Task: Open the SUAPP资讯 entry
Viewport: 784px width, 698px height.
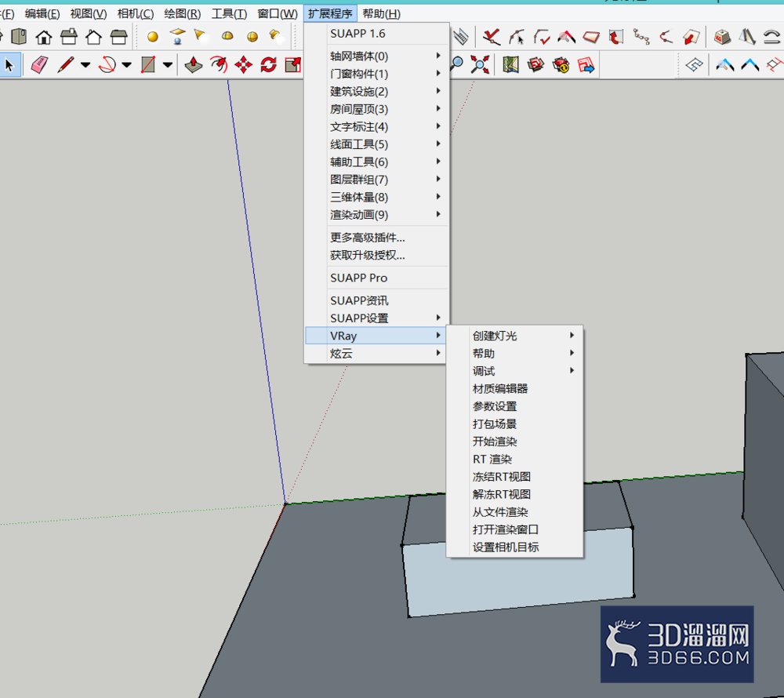Action: pyautogui.click(x=376, y=300)
